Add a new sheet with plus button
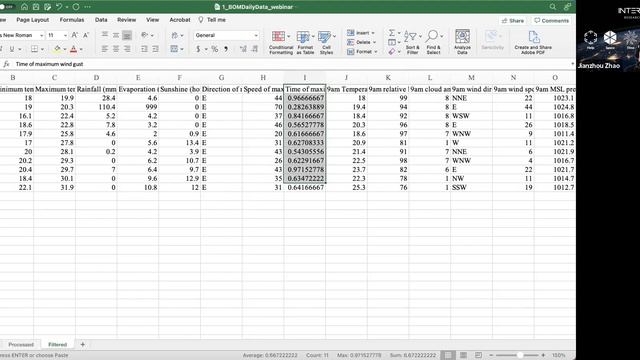Image resolution: width=640 pixels, height=360 pixels. click(x=82, y=344)
